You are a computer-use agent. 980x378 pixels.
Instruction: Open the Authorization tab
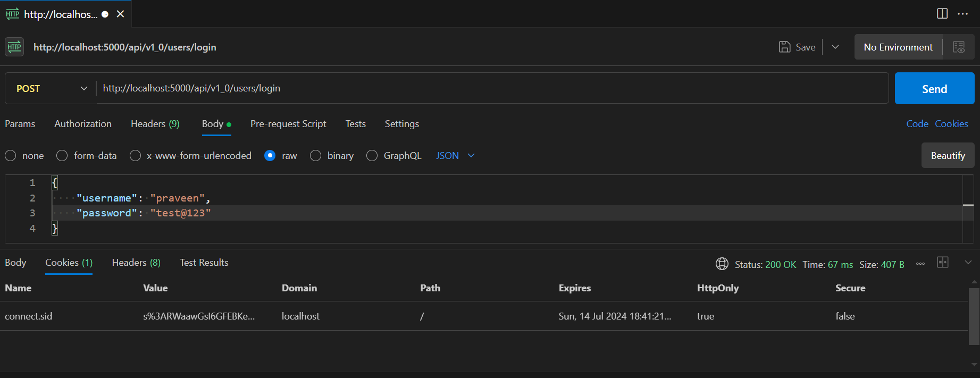83,124
